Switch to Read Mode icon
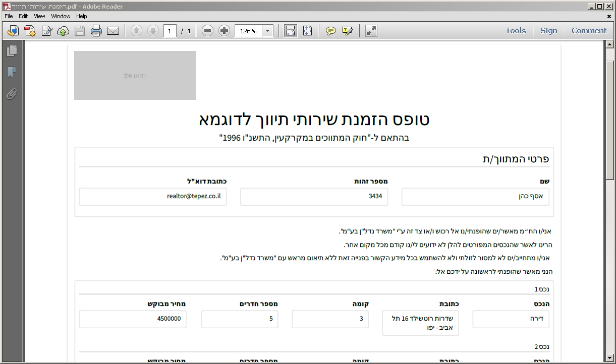This screenshot has height=364, width=616. pos(371,31)
